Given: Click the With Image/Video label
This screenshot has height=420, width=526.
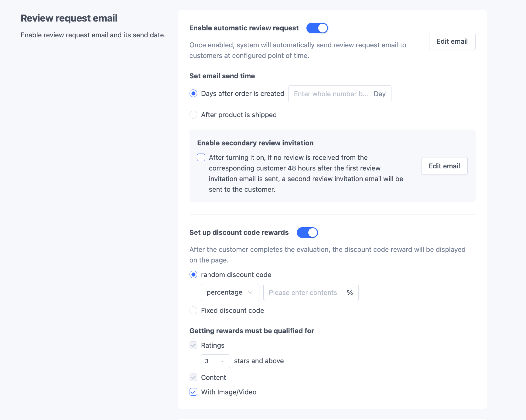Looking at the screenshot, I should [229, 392].
